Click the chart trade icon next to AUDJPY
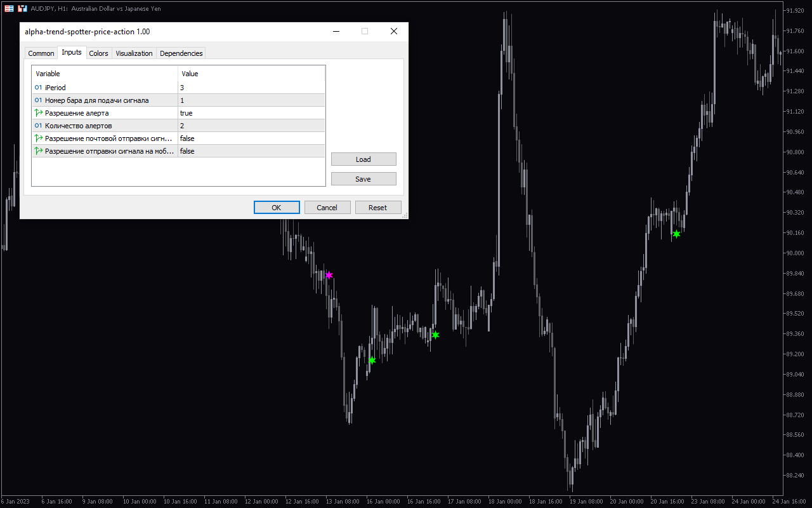 (x=22, y=9)
